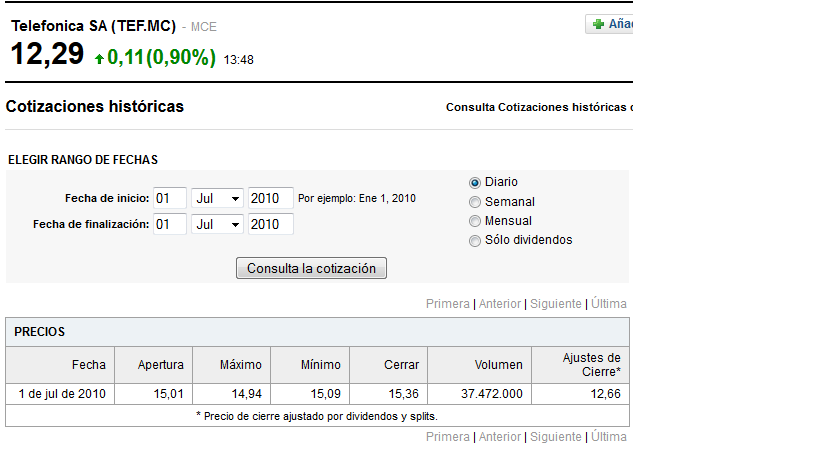Screen dimensions: 819x460
Task: Click the adjusted price footnote text
Action: coord(317,417)
